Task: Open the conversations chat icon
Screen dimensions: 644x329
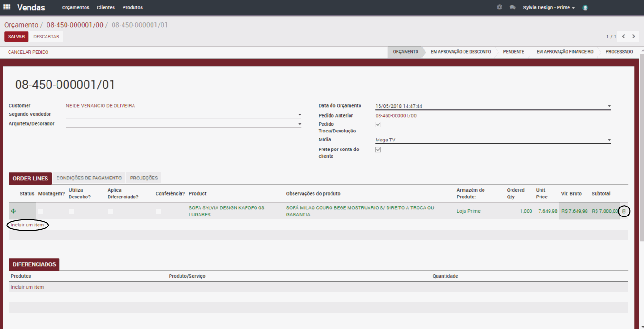Action: pos(512,8)
